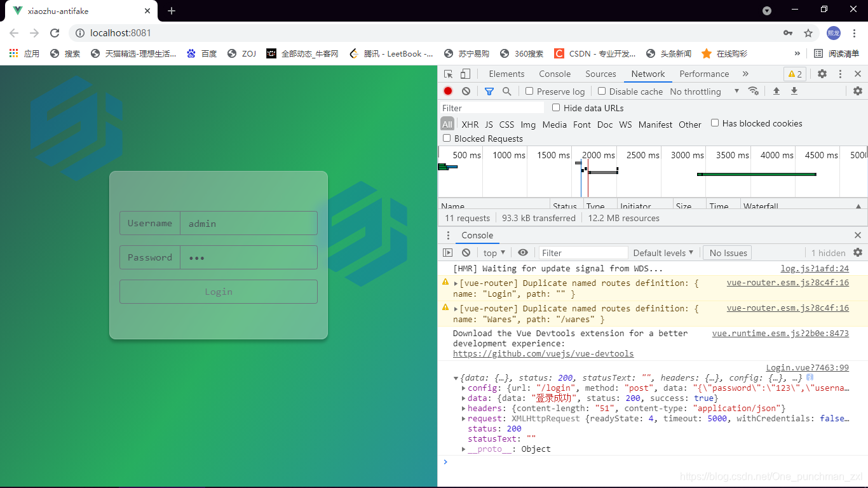Open the vue-devtools GitHub link
This screenshot has height=488, width=868.
[543, 353]
